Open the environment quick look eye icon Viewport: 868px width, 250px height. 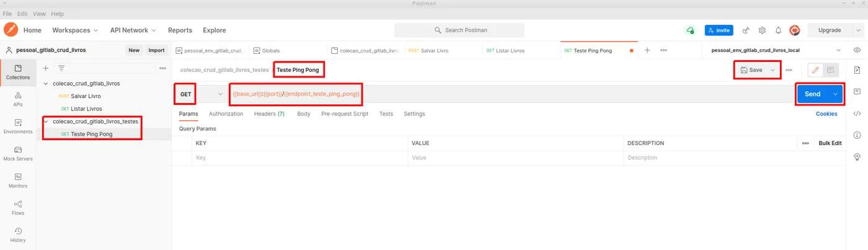coord(857,50)
